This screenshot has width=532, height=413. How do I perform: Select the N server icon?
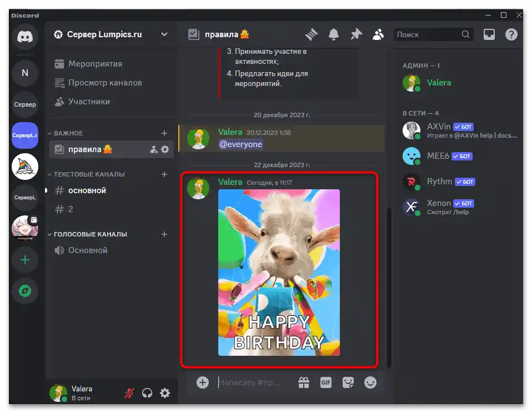click(25, 73)
